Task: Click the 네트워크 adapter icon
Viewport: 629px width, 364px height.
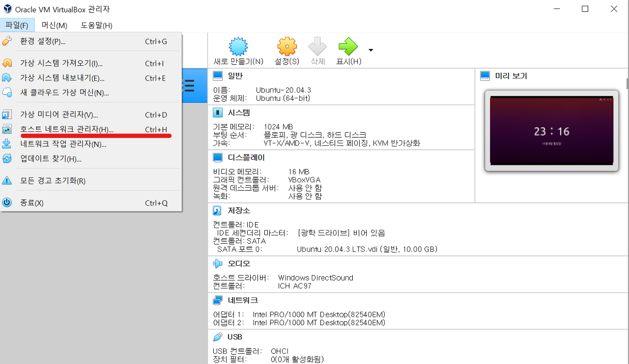Action: (217, 300)
